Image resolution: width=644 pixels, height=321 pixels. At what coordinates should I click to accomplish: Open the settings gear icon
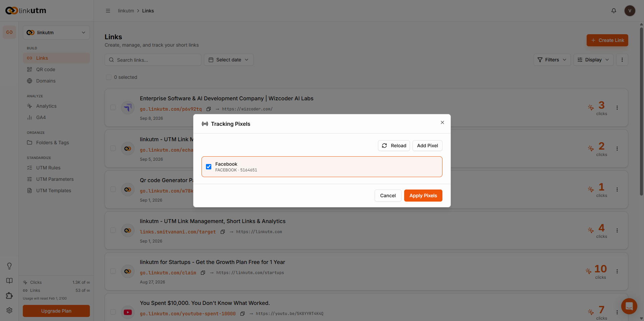[x=9, y=310]
